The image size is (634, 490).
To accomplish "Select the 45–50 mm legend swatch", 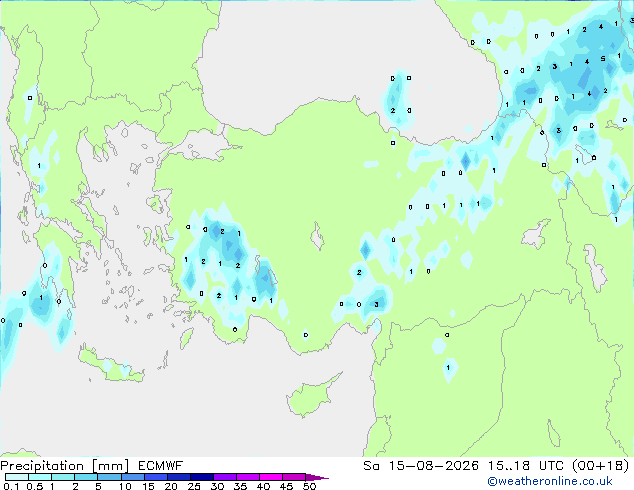I will (294, 477).
